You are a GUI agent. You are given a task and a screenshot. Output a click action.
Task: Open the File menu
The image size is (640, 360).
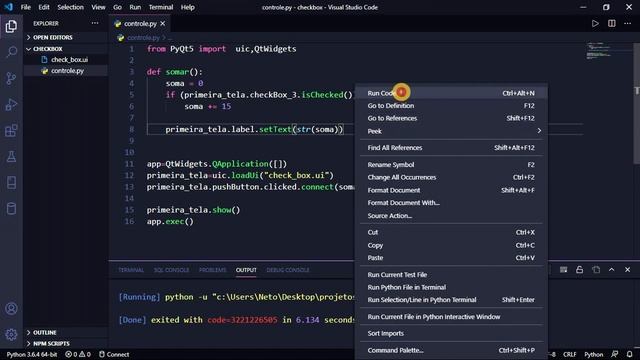(x=26, y=7)
